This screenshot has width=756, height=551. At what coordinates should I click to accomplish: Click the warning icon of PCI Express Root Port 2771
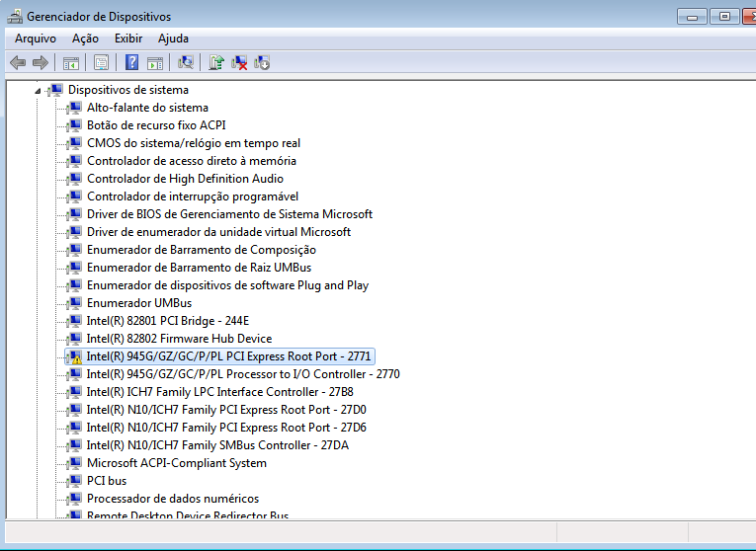[x=74, y=356]
